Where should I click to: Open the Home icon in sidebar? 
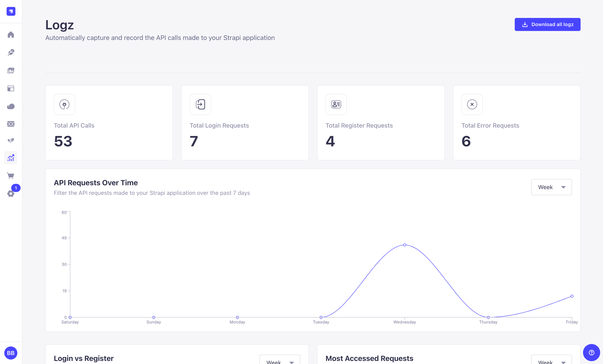tap(11, 34)
